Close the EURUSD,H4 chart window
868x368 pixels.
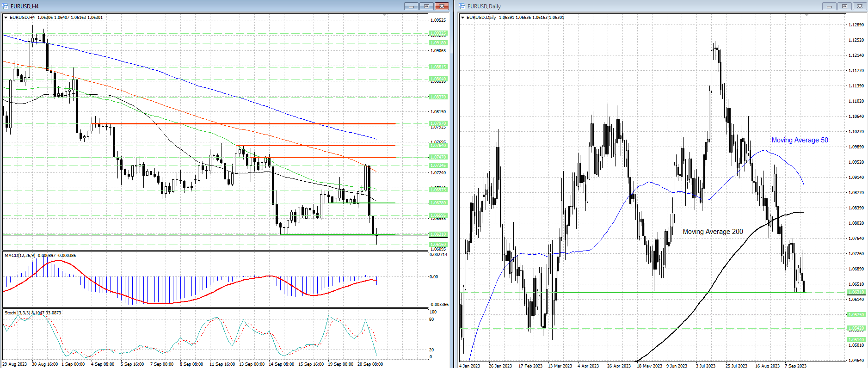442,6
